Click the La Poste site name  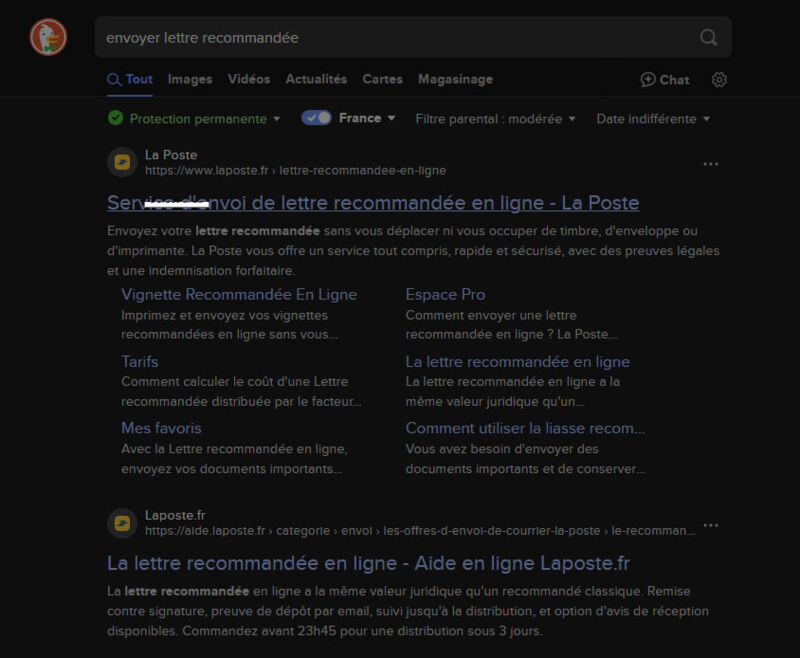pyautogui.click(x=171, y=155)
